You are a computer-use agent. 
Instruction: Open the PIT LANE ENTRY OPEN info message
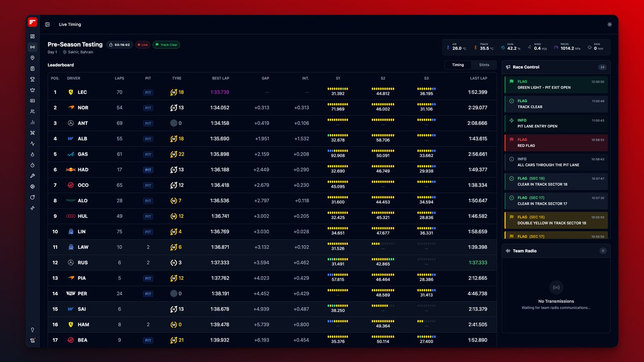tap(556, 123)
